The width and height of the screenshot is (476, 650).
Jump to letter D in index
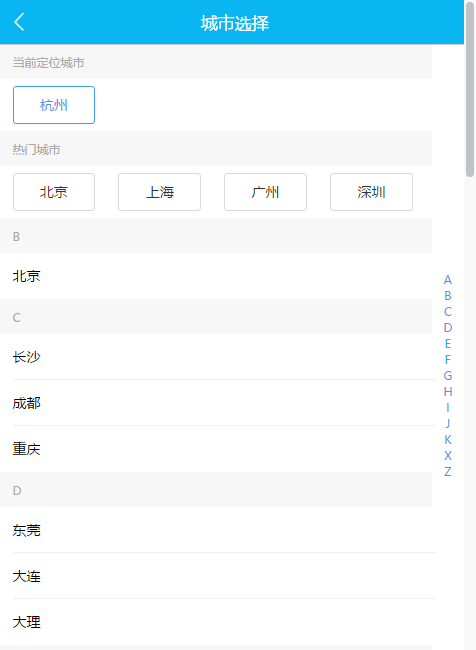(447, 327)
